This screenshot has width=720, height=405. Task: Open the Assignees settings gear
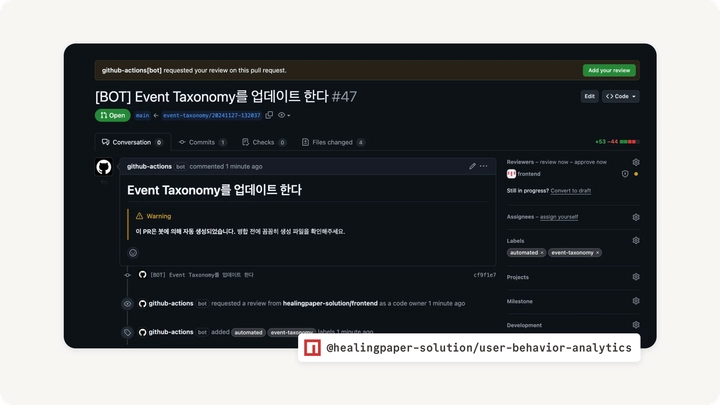(x=636, y=217)
